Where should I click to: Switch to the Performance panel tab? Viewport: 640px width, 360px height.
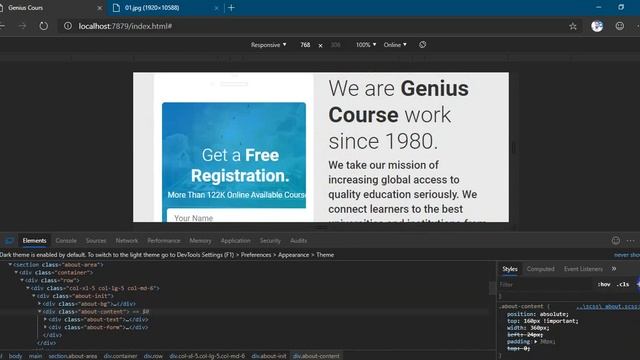pyautogui.click(x=164, y=241)
